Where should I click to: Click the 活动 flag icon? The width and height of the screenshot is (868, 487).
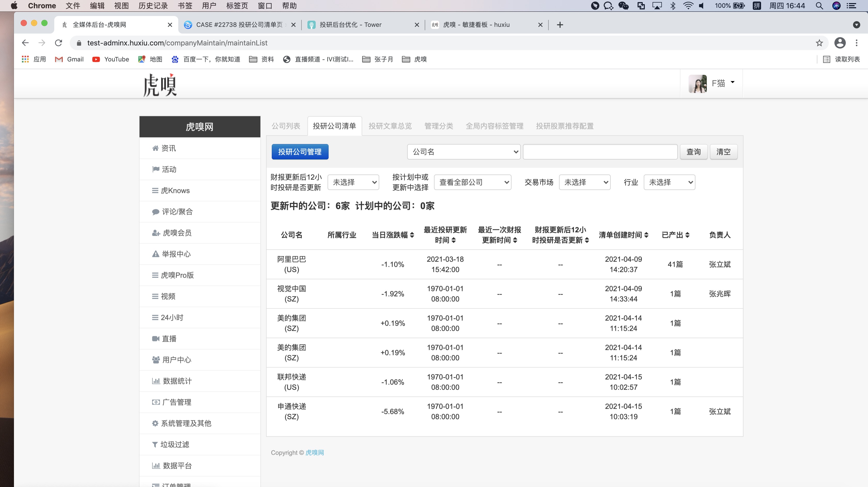(x=155, y=169)
